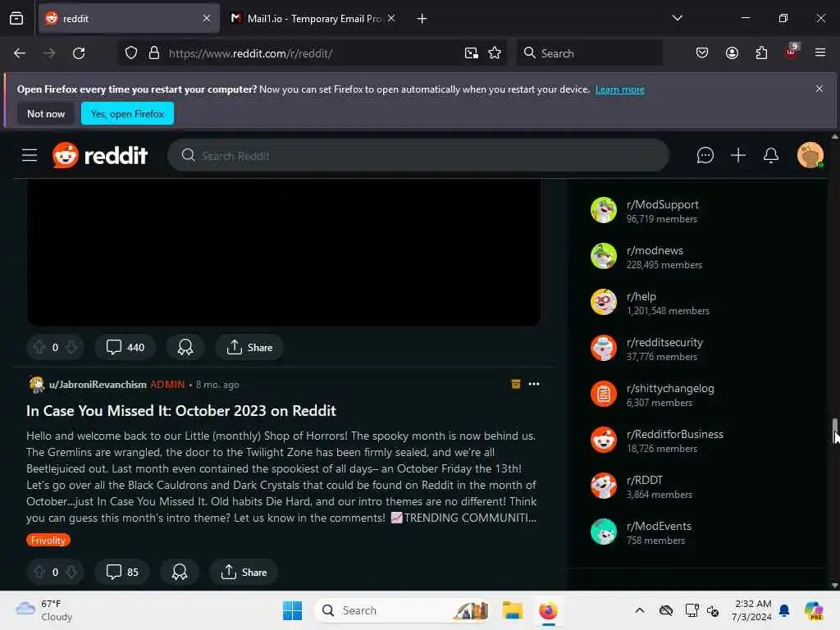Viewport: 840px width, 630px height.
Task: Close the reddit tab
Action: pos(207,19)
